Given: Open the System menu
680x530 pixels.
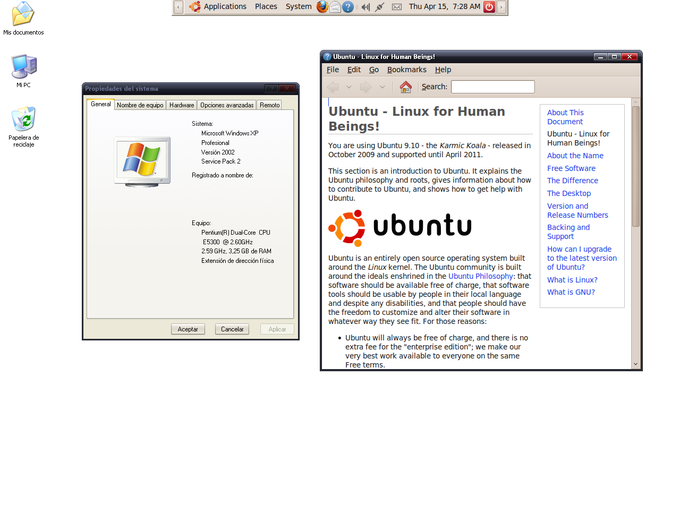Looking at the screenshot, I should click(x=298, y=7).
